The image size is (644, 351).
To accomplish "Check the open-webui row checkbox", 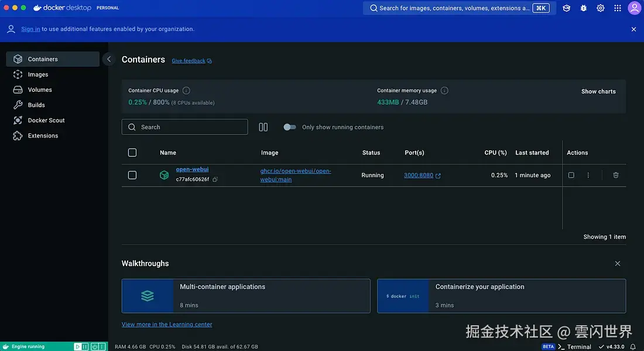I will point(132,175).
